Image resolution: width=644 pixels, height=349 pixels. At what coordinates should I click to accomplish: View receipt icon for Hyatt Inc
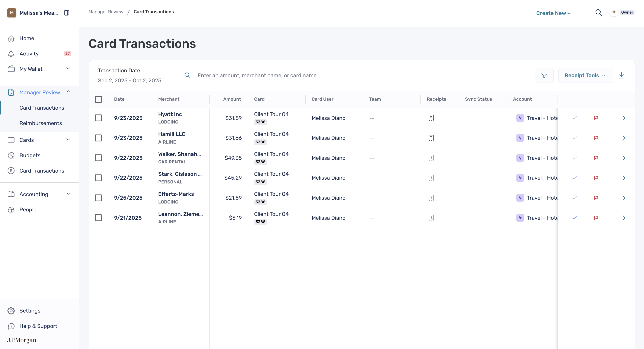[x=431, y=118]
